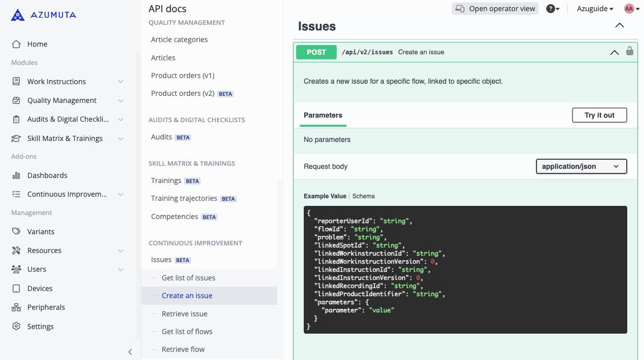Click the Peripherals network icon
Viewport: 644px width, 360px height.
(x=16, y=307)
